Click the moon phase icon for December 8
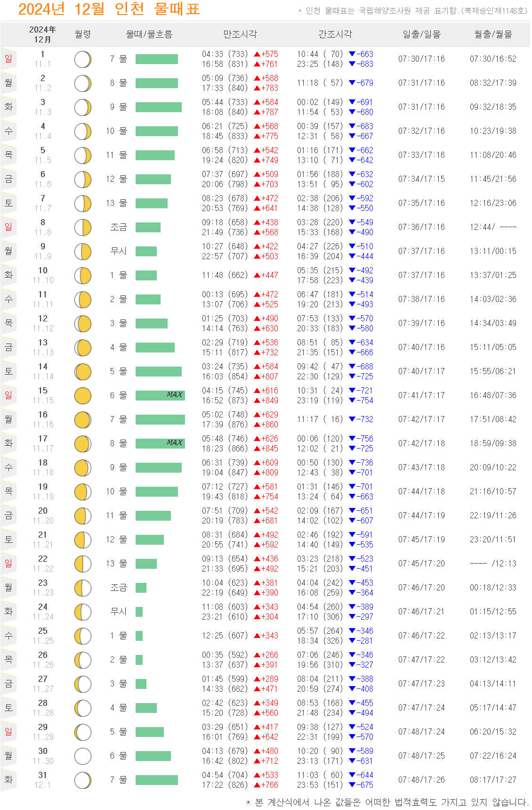This screenshot has width=532, height=810. (x=83, y=228)
